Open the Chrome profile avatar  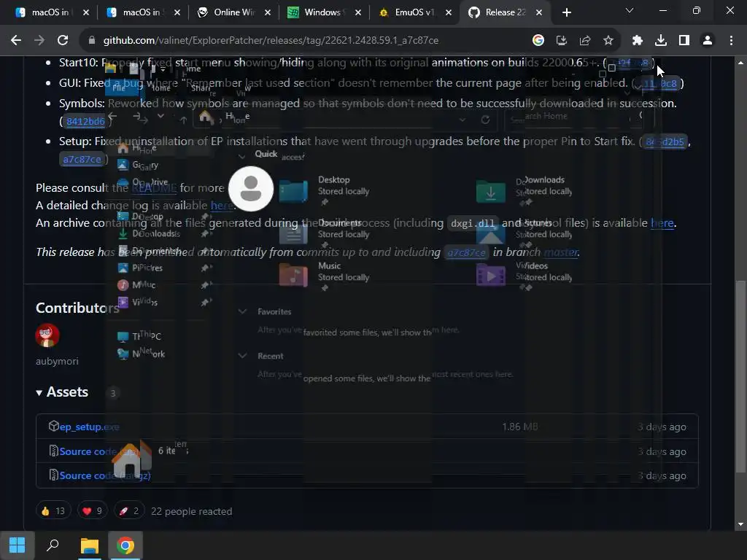click(x=708, y=41)
